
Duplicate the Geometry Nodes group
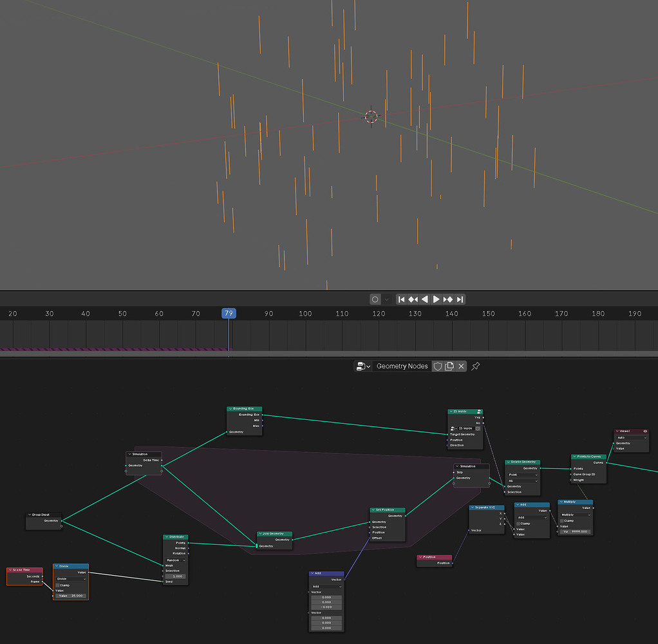tap(449, 366)
